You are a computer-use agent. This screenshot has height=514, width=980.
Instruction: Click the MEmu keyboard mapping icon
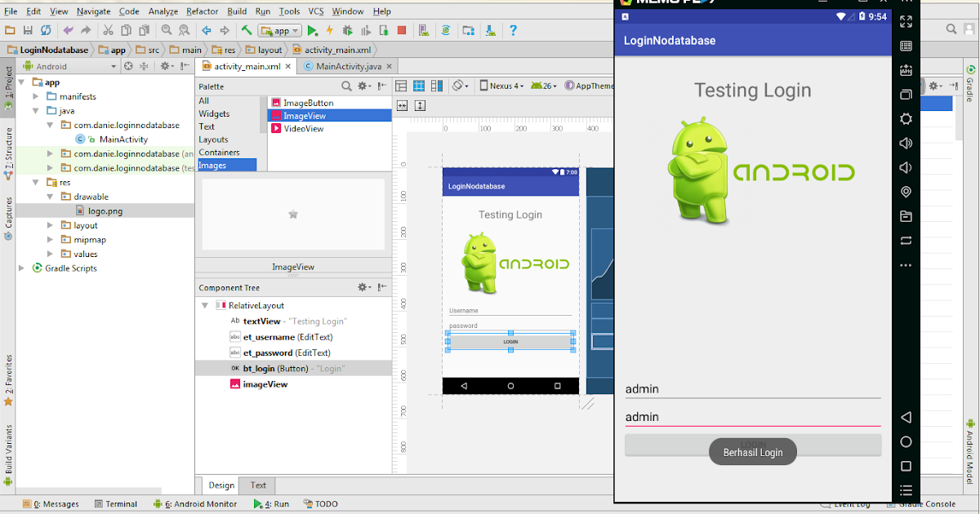[x=906, y=45]
